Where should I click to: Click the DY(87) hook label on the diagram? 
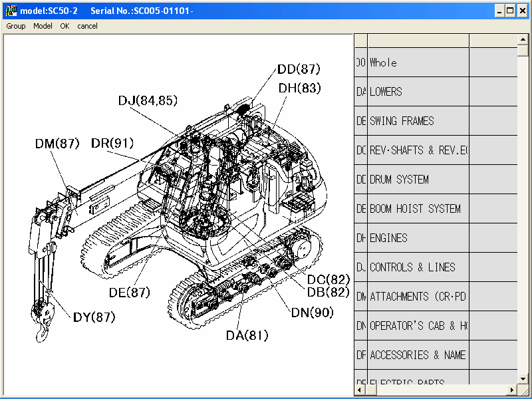coord(92,317)
